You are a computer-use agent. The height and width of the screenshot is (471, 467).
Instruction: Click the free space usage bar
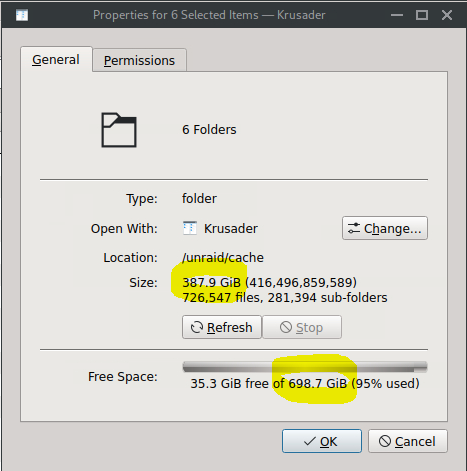click(305, 367)
